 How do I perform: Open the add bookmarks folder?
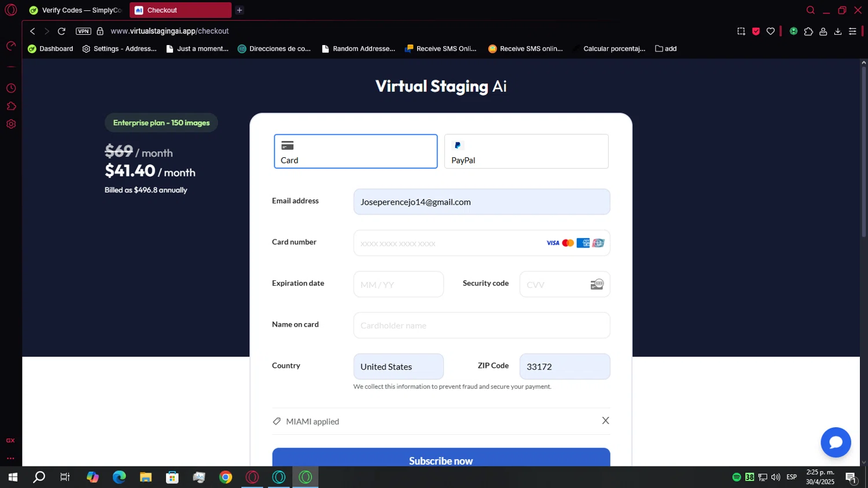pyautogui.click(x=666, y=49)
